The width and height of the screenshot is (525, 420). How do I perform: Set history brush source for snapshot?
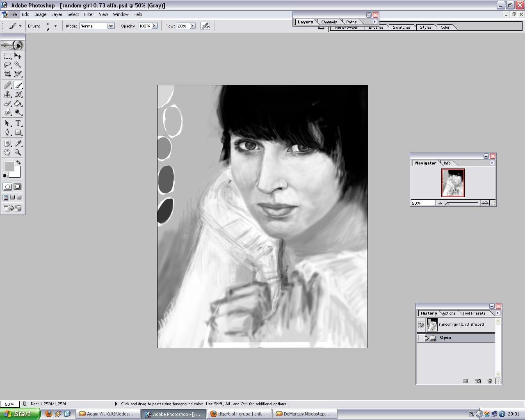point(421,325)
